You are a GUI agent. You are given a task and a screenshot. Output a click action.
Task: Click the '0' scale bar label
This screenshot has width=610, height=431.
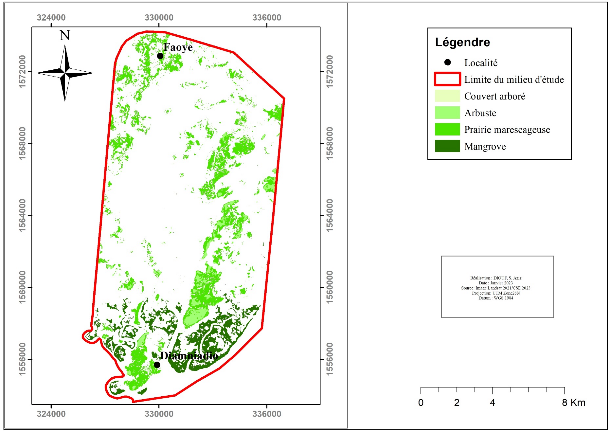coord(421,403)
